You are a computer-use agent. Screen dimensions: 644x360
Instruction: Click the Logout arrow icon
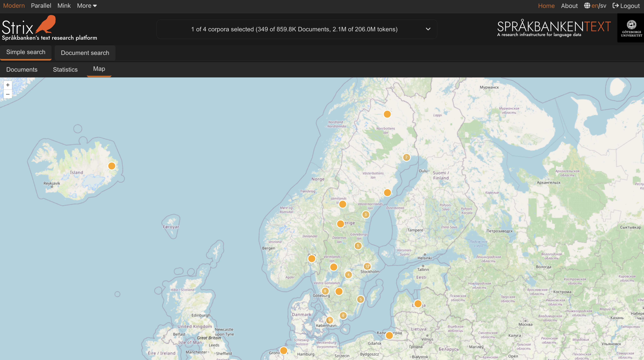coord(615,5)
